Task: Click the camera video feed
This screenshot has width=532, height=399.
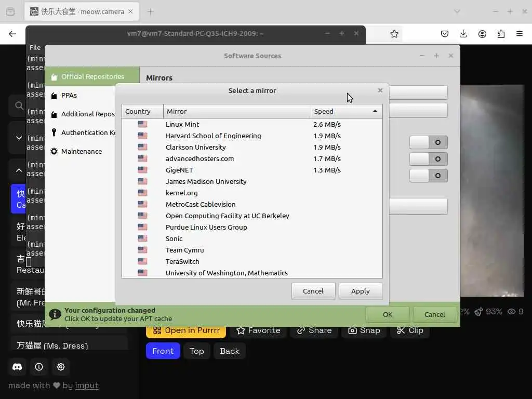Action: (x=492, y=190)
